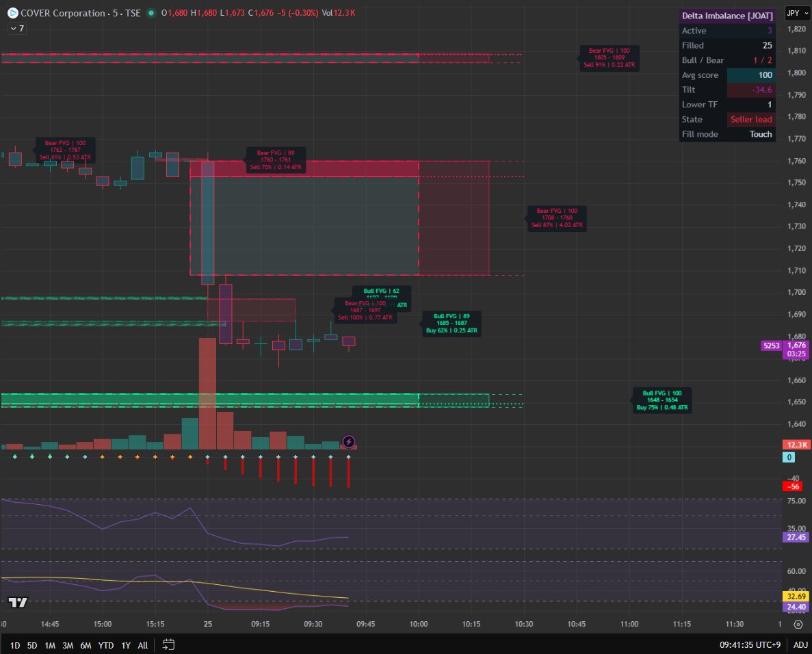The height and width of the screenshot is (654, 812).
Task: Open the Go to date calendar icon
Action: point(168,644)
